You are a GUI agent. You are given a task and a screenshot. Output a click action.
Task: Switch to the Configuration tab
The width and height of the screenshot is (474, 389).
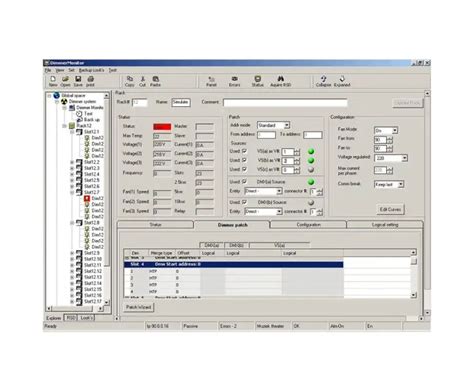[x=308, y=225]
